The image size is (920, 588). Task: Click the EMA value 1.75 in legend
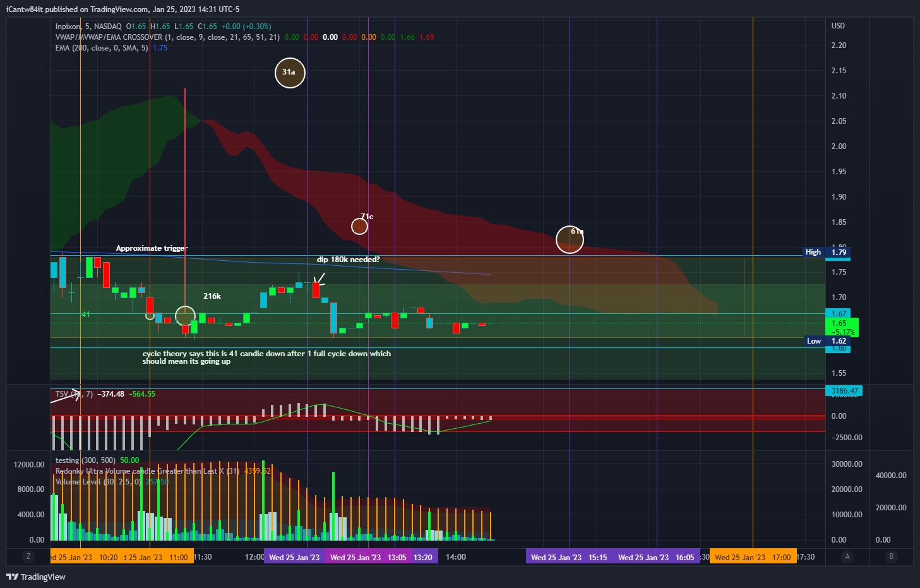click(160, 48)
